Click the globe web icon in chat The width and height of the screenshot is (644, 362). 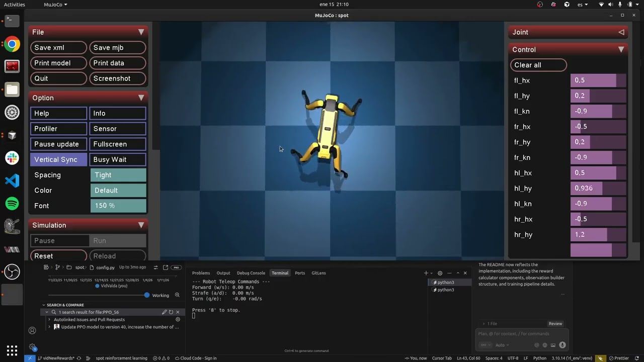[545, 345]
